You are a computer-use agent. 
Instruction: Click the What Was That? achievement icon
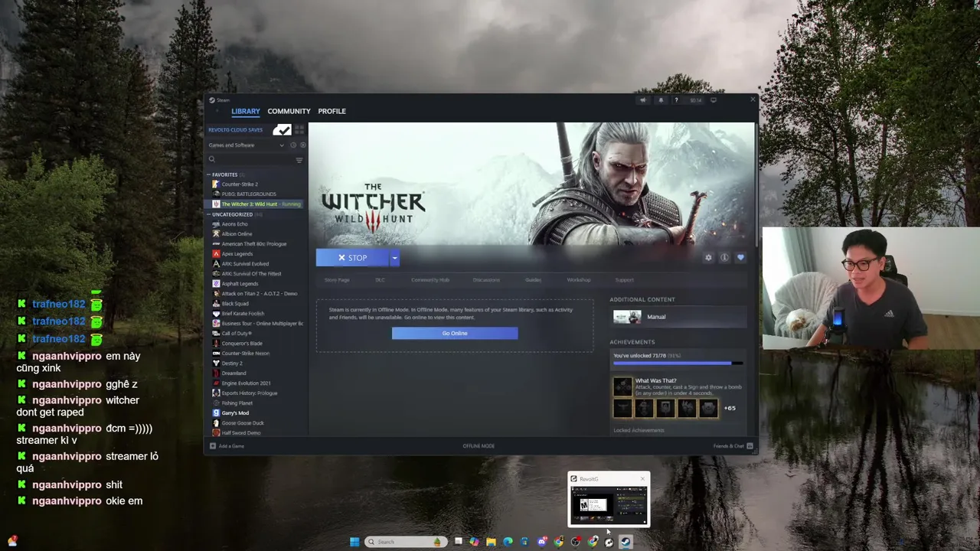[622, 385]
